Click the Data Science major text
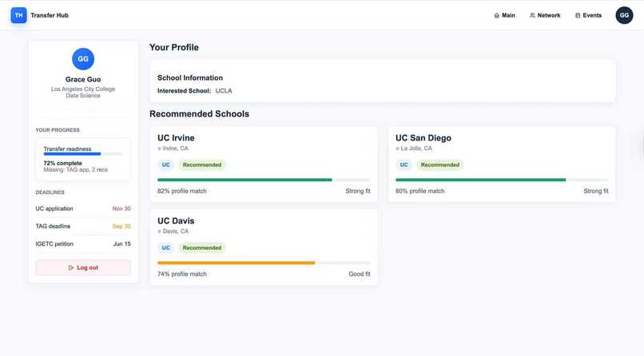The height and width of the screenshot is (356, 644). click(x=83, y=96)
